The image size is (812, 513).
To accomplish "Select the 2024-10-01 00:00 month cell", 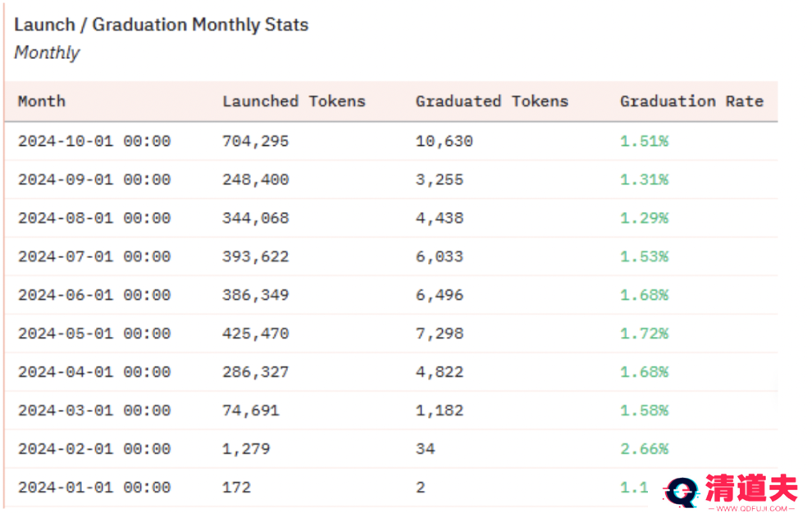I will click(x=94, y=141).
